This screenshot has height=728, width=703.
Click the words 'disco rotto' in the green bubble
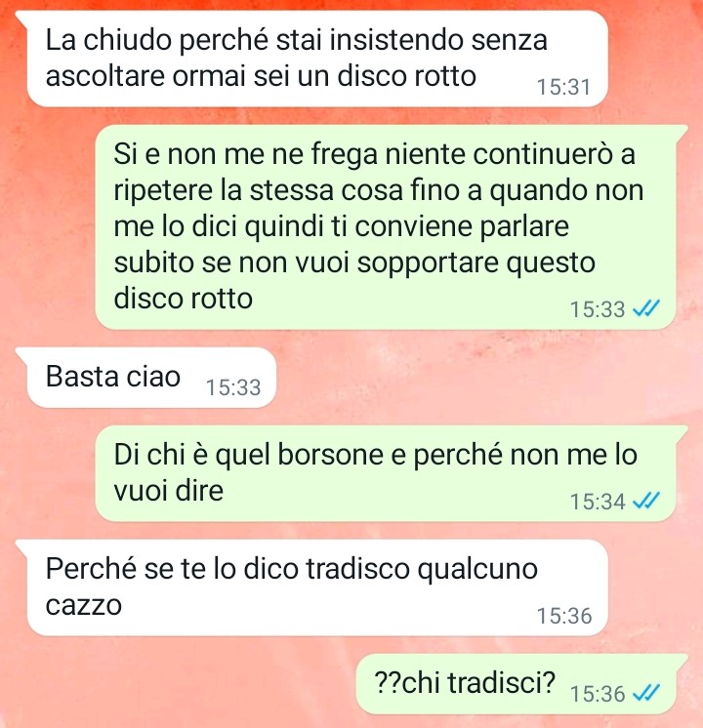pos(183,298)
